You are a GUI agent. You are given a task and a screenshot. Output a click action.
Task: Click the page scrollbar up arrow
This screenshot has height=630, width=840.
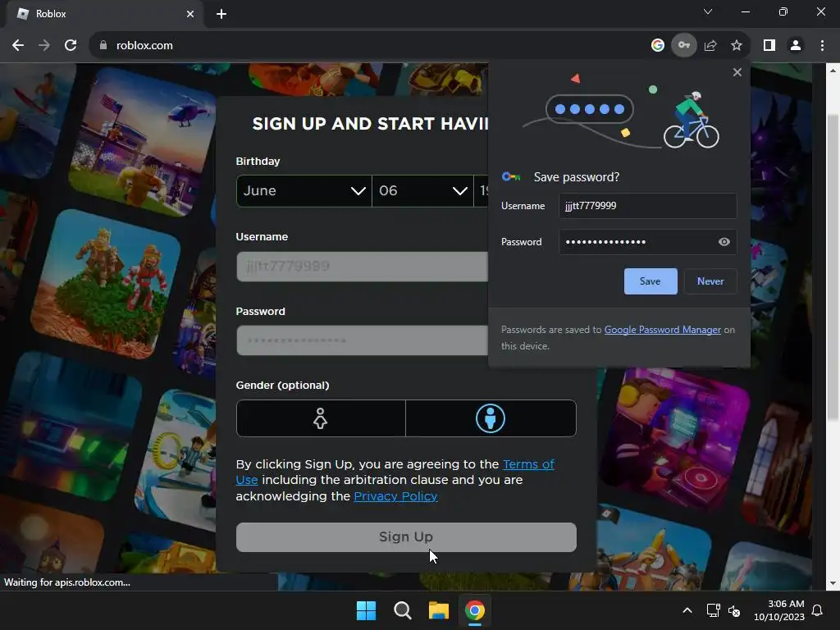click(833, 71)
